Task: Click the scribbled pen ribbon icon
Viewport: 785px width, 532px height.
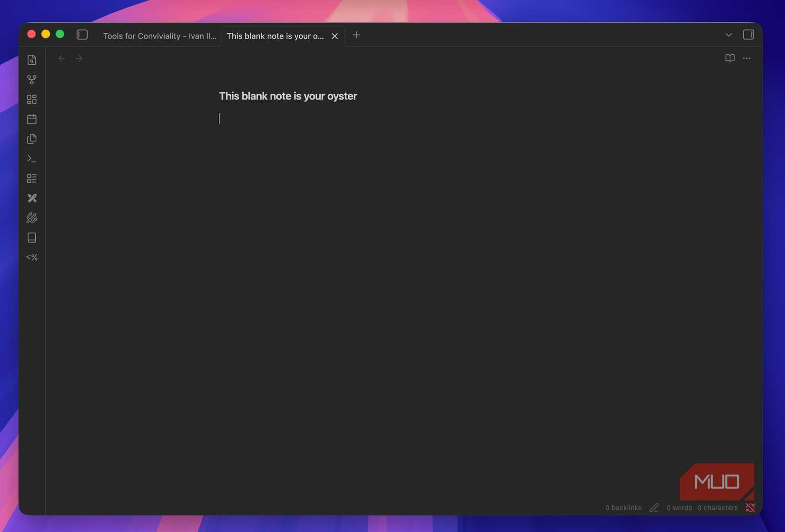Action: point(32,218)
